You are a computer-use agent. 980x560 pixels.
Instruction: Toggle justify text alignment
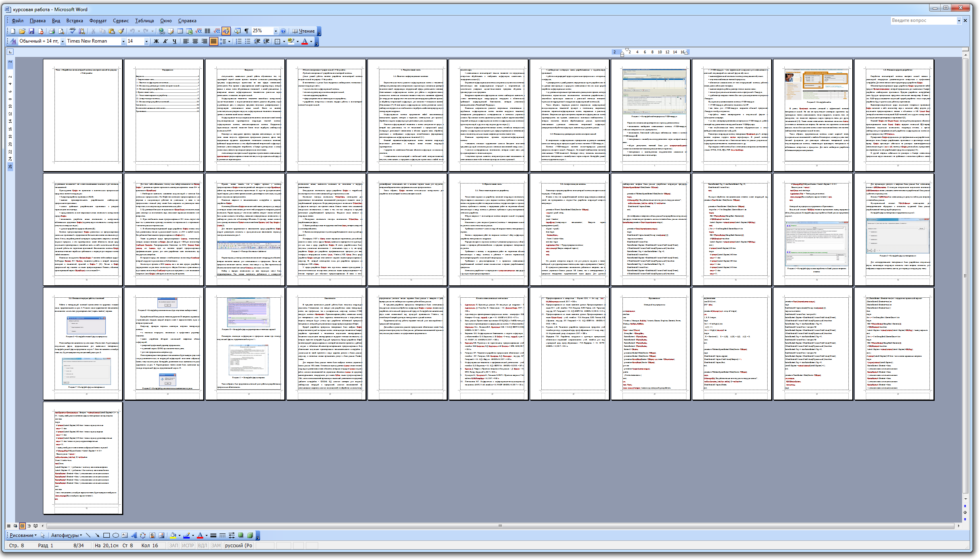[x=214, y=41]
